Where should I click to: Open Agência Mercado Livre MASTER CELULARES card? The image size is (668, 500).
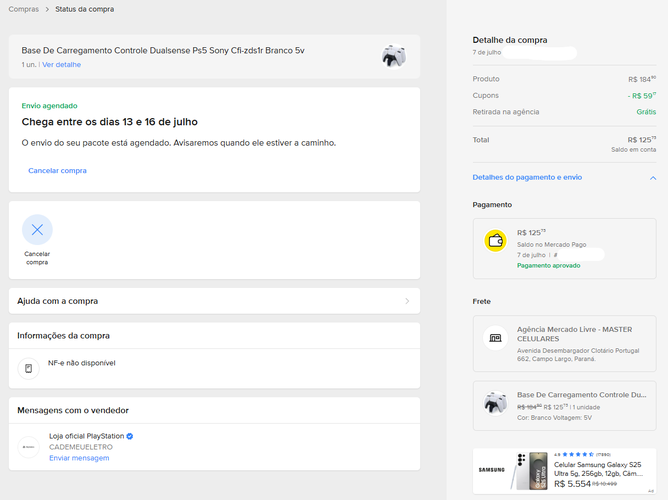click(564, 344)
